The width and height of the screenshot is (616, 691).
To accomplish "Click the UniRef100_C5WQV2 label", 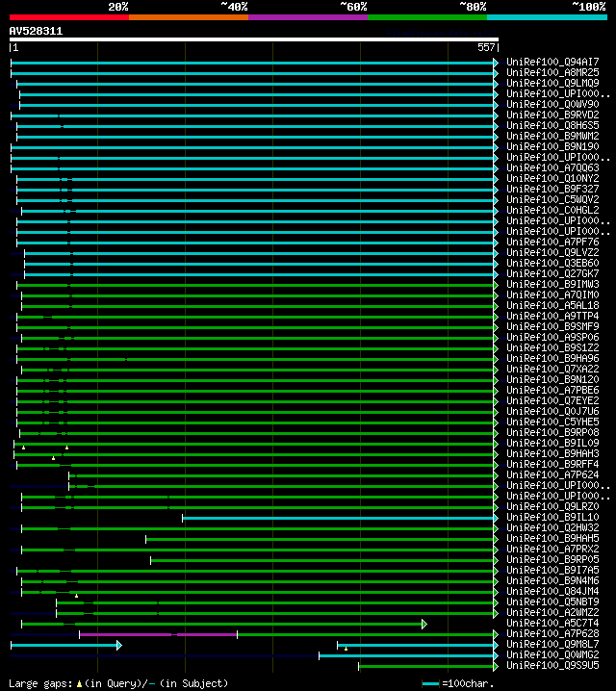I will click(552, 199).
